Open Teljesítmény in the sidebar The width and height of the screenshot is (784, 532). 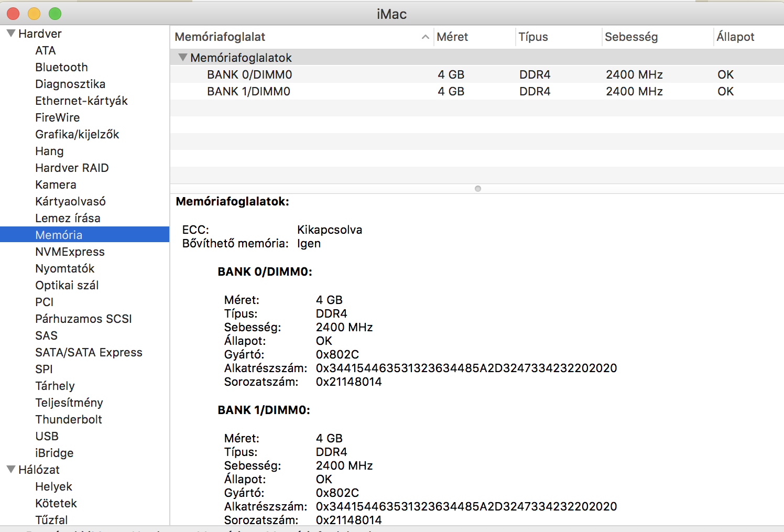tap(69, 403)
